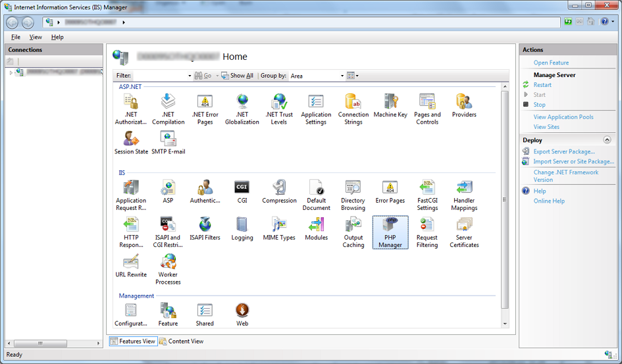622x364 pixels.
Task: Open the help dropdown arrow in toolbar
Action: (613, 22)
